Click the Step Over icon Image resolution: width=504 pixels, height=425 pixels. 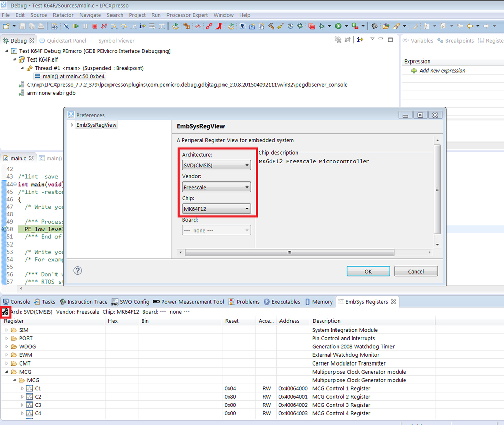[124, 26]
